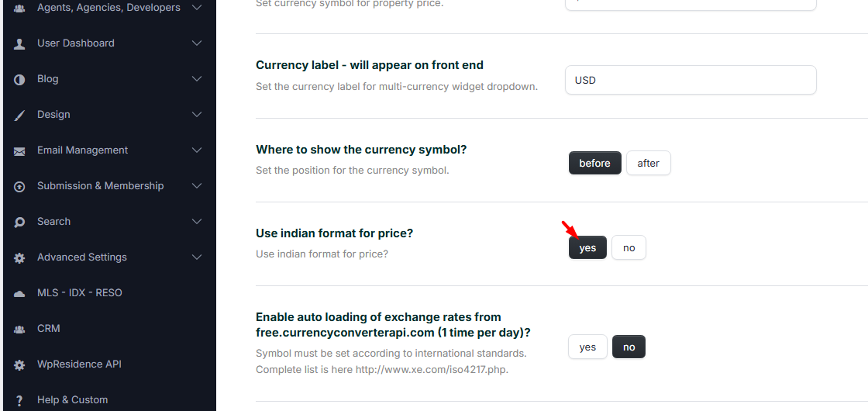Image resolution: width=868 pixels, height=411 pixels.
Task: Click the Submission & Membership upload icon
Action: (19, 186)
